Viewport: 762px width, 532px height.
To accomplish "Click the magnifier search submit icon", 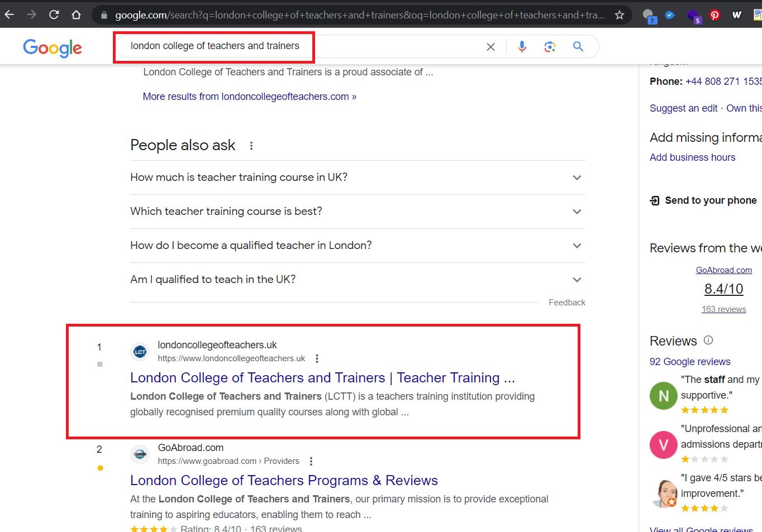I will click(578, 47).
